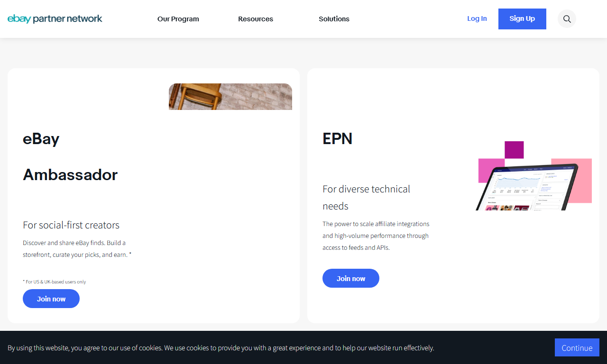The width and height of the screenshot is (607, 364).
Task: Select the eBay Ambassador heading
Action: [70, 156]
